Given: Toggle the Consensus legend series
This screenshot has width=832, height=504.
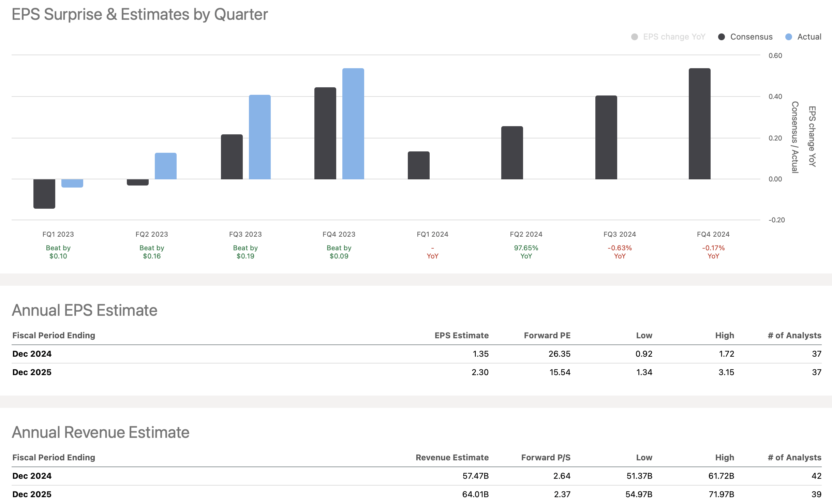Looking at the screenshot, I should tap(751, 37).
